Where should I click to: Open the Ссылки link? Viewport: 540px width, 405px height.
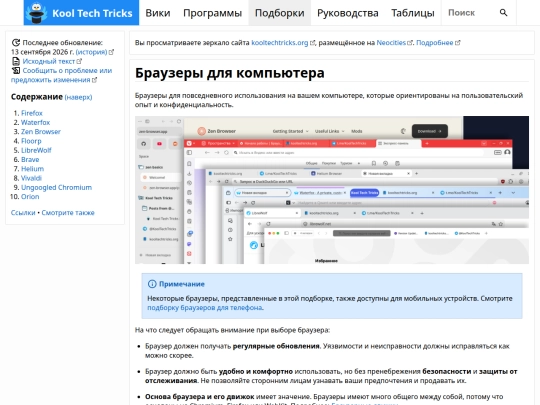coord(23,213)
